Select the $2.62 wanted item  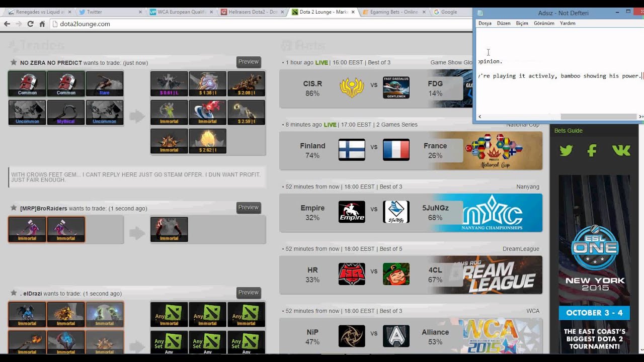pyautogui.click(x=208, y=141)
